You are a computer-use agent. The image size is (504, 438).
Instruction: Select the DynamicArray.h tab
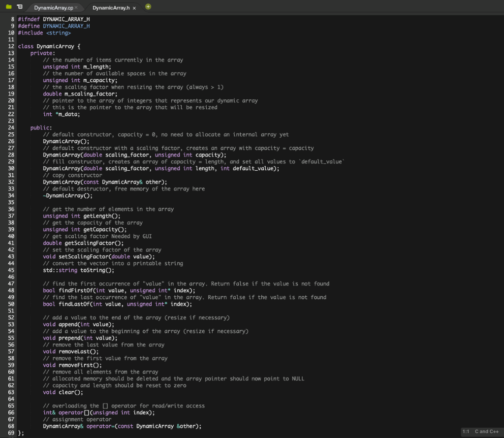(112, 7)
